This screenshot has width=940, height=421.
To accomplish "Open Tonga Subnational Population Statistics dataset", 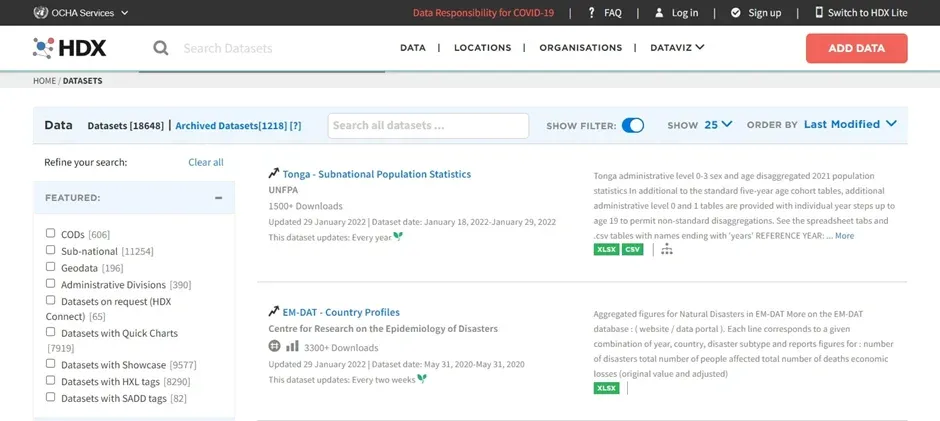I will point(376,174).
